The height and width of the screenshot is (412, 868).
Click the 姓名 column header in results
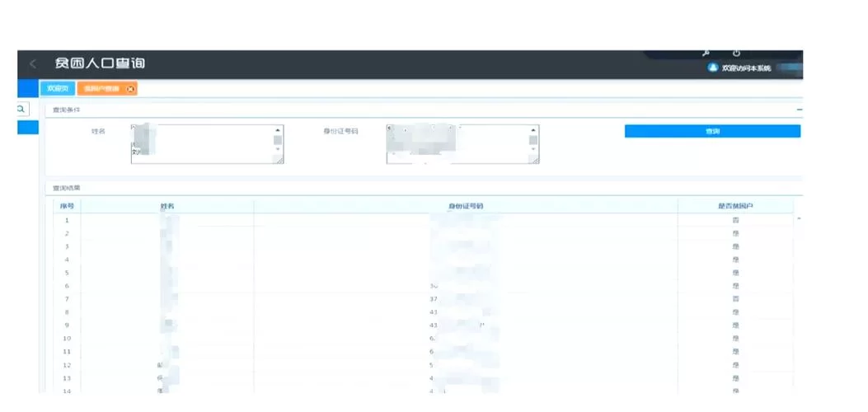click(167, 206)
